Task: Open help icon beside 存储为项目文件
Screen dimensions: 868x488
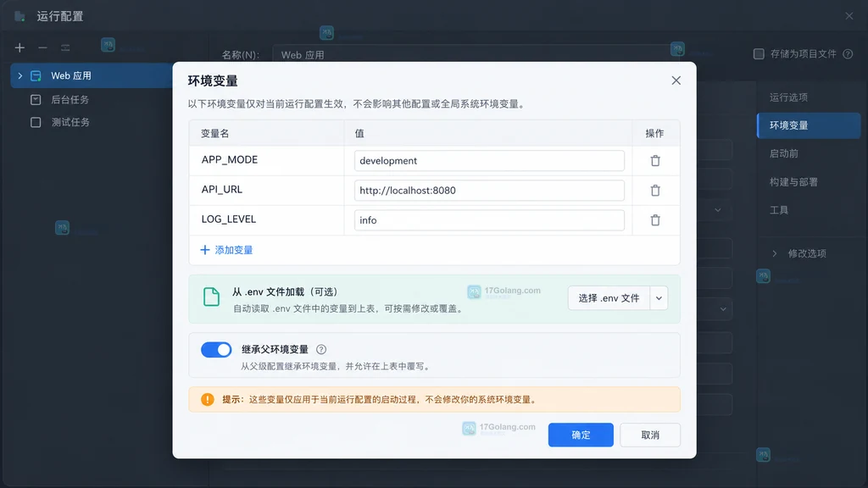Action: pos(848,53)
